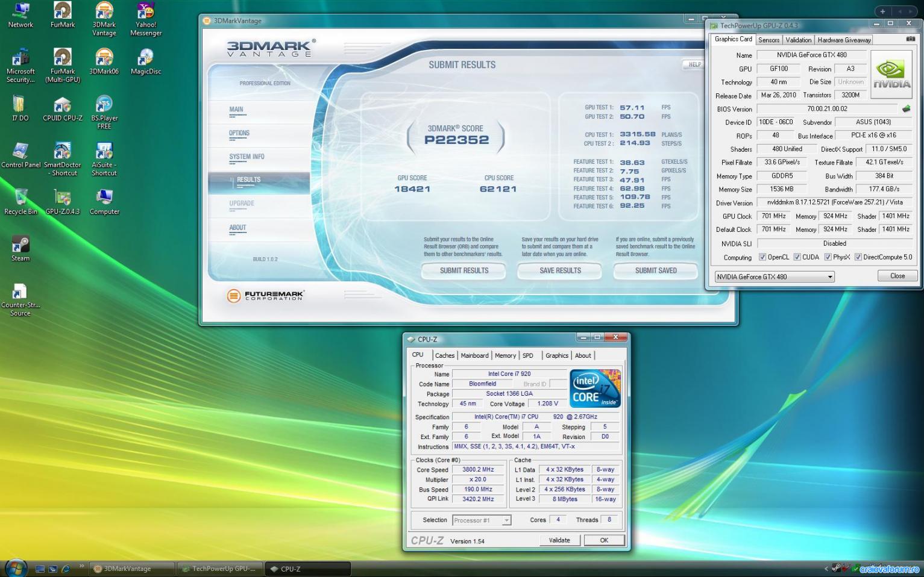Click Close button in GPU-Z

coord(897,276)
